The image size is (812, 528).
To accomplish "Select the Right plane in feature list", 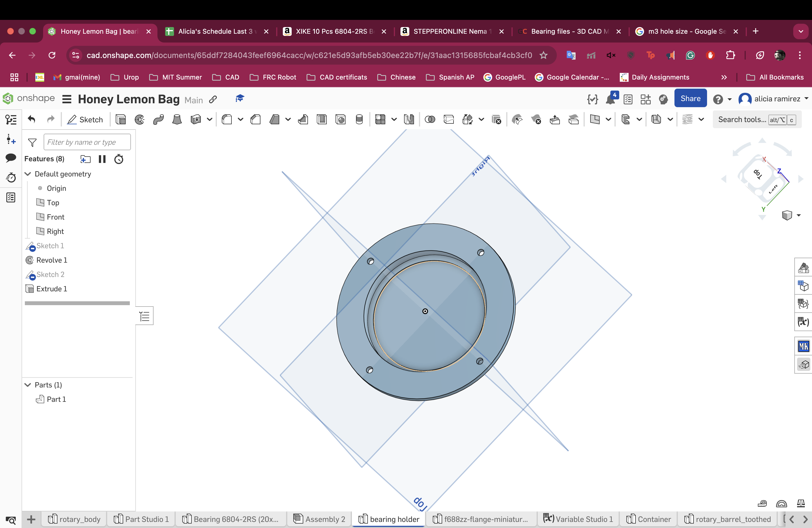I will (55, 232).
